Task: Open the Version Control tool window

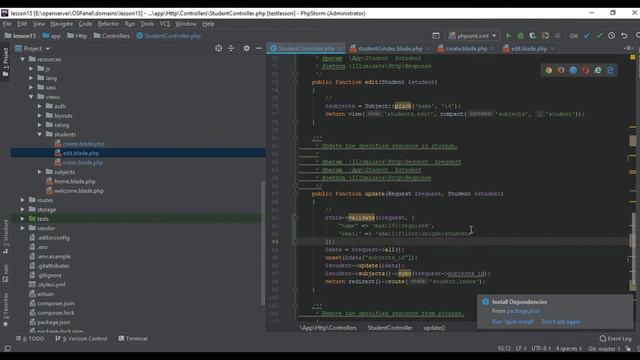Action: pyautogui.click(x=81, y=339)
